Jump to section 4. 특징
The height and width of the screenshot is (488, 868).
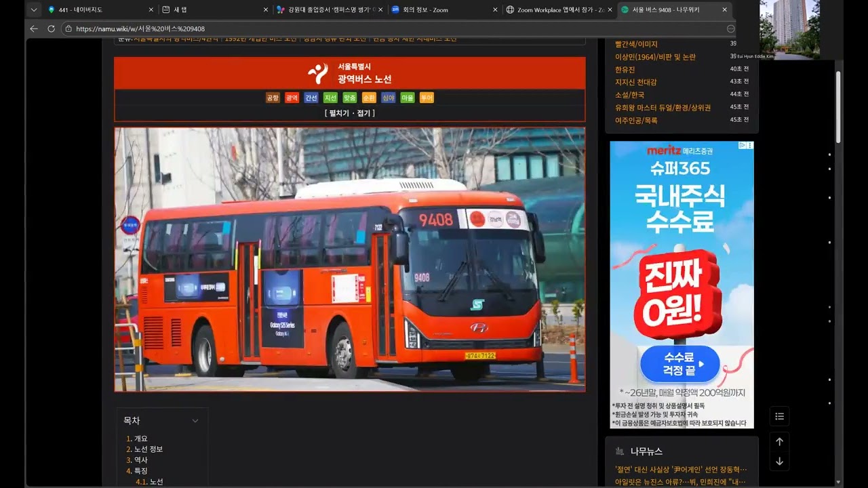[x=136, y=471]
